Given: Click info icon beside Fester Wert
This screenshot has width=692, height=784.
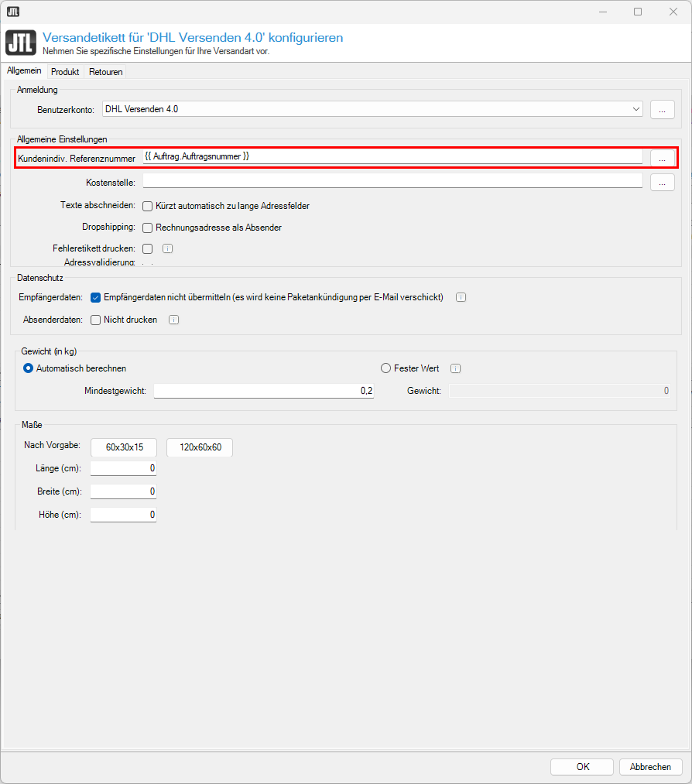Looking at the screenshot, I should click(456, 368).
